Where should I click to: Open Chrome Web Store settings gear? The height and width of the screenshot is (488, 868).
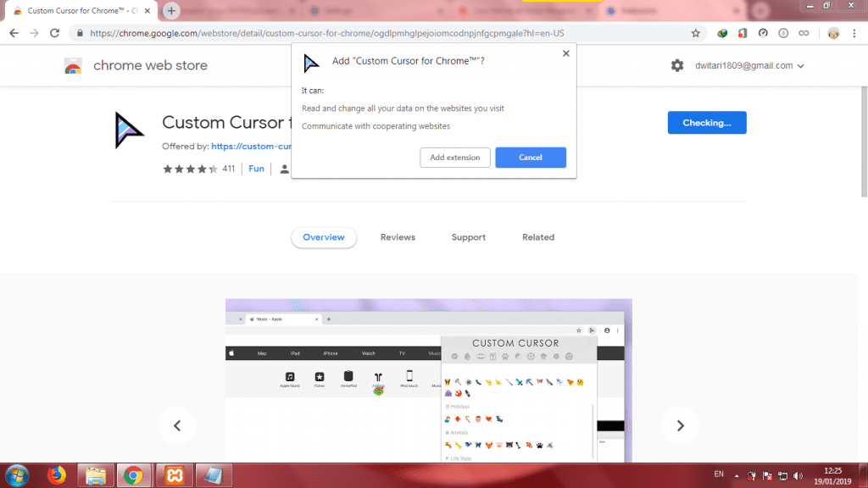pos(676,65)
